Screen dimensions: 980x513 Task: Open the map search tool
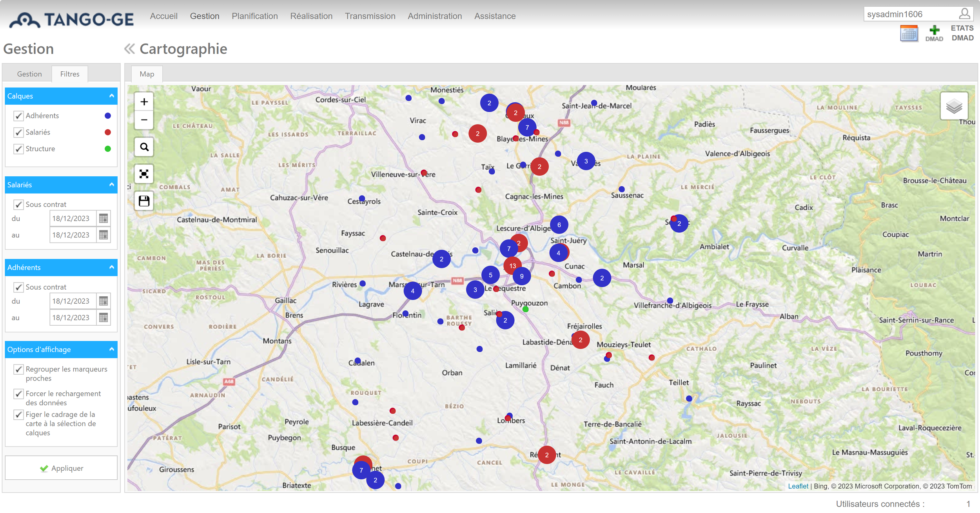click(x=144, y=147)
